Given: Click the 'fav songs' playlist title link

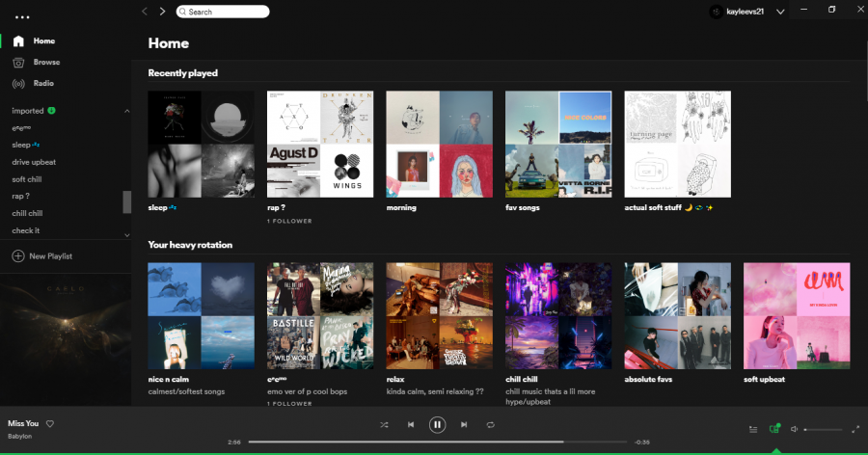Looking at the screenshot, I should [x=522, y=207].
